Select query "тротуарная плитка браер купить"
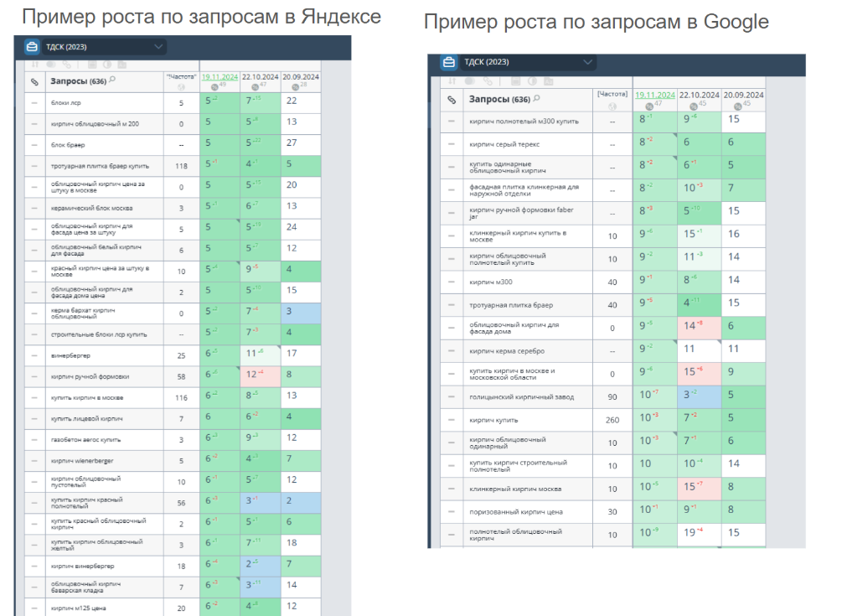The height and width of the screenshot is (616, 842). click(x=100, y=166)
